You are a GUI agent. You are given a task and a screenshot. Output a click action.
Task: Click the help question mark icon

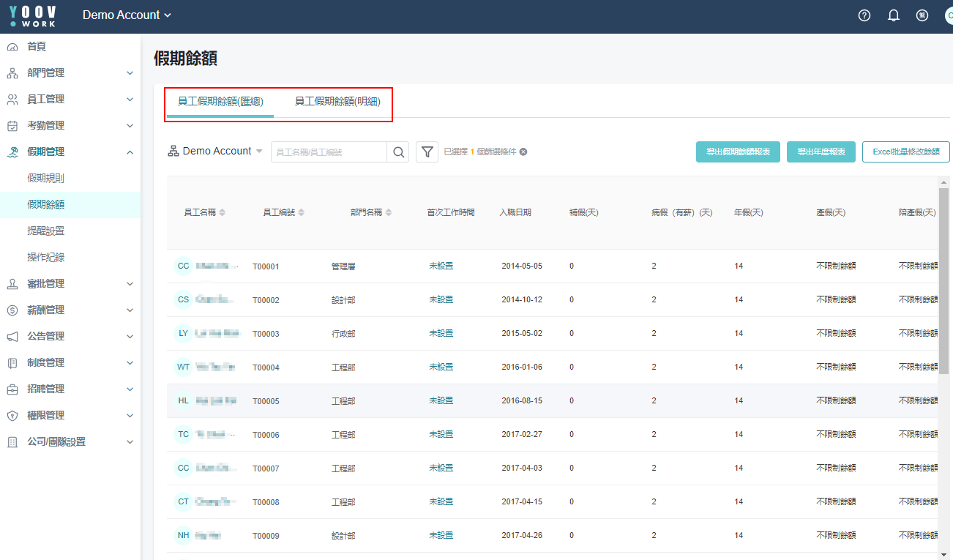(x=864, y=15)
